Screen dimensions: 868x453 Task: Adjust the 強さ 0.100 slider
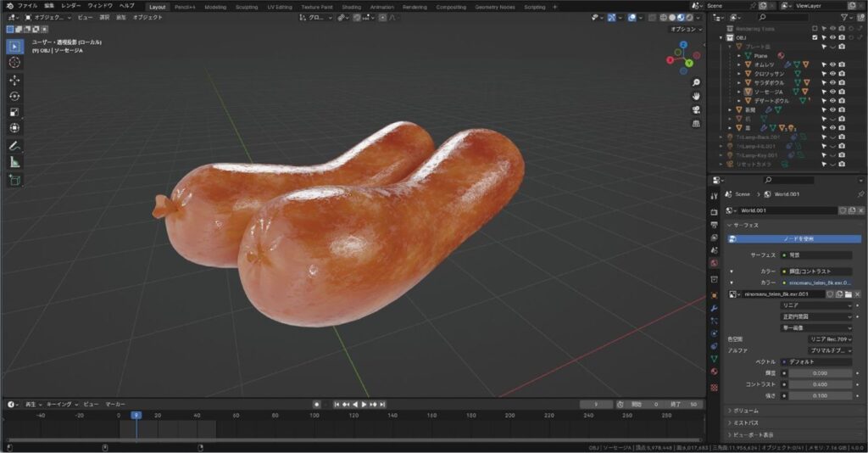(x=821, y=396)
